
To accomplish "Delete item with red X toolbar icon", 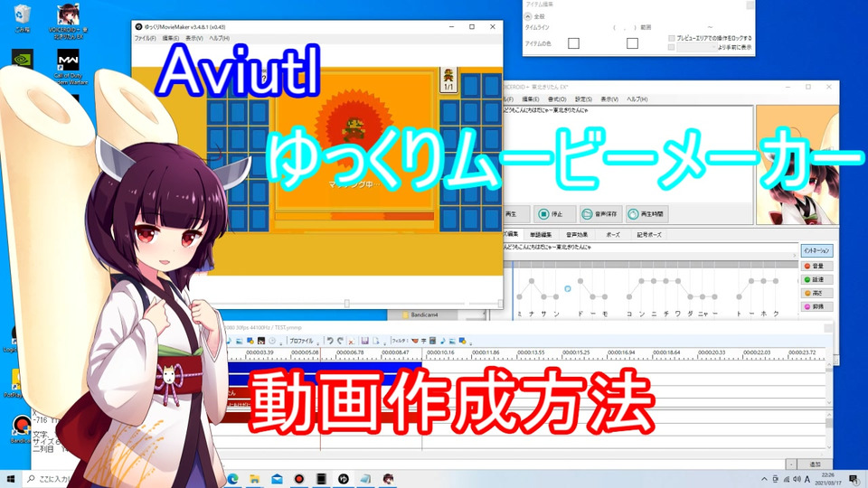I will coord(351,342).
